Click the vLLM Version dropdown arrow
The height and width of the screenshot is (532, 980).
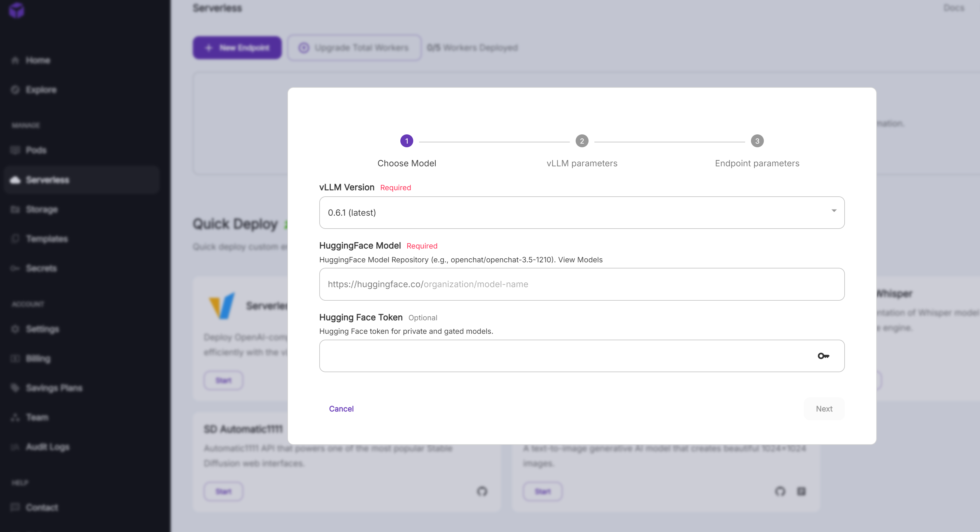point(834,211)
